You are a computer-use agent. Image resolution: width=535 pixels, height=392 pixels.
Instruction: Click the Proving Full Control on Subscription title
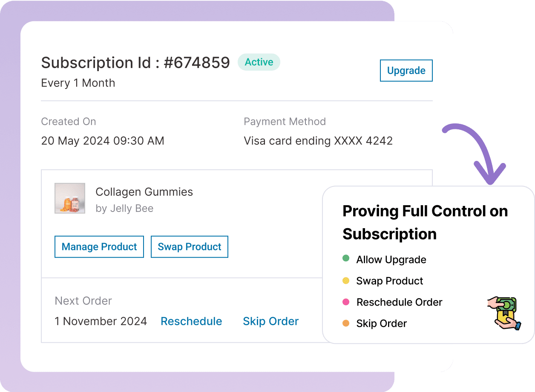[425, 222]
